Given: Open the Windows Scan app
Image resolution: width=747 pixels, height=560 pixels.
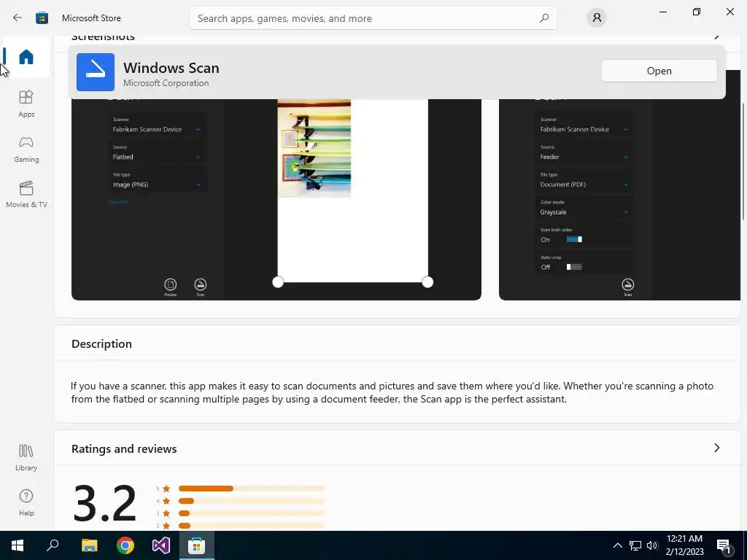Looking at the screenshot, I should [659, 71].
